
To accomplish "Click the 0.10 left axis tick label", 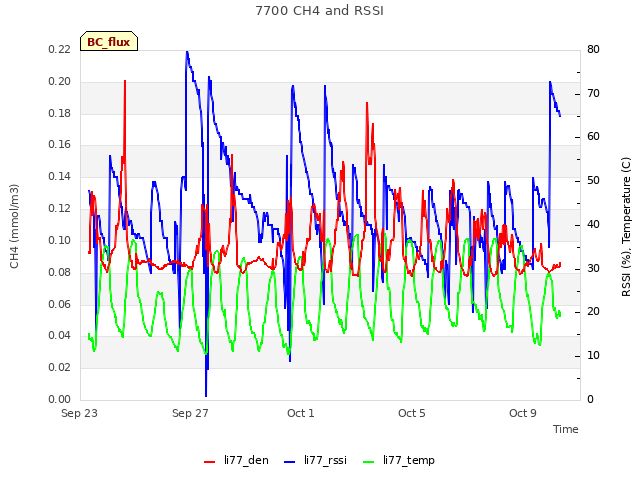I will pos(60,240).
